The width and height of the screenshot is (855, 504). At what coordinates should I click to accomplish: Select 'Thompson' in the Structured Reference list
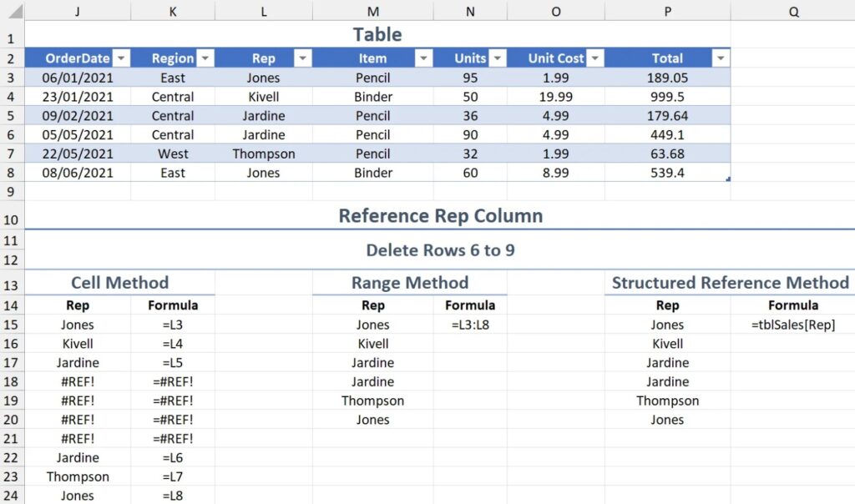point(667,401)
